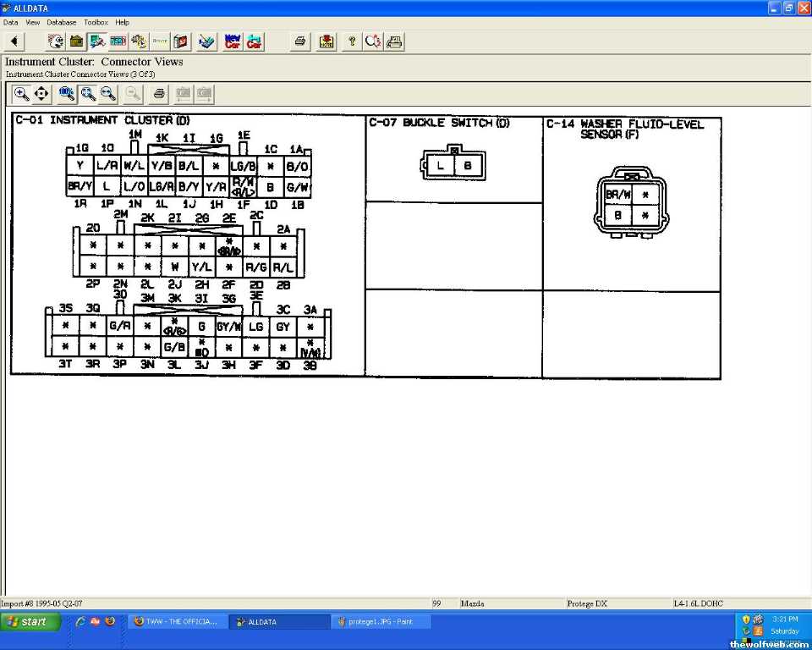Open the Toolbox menu
The image size is (812, 650).
coord(96,22)
